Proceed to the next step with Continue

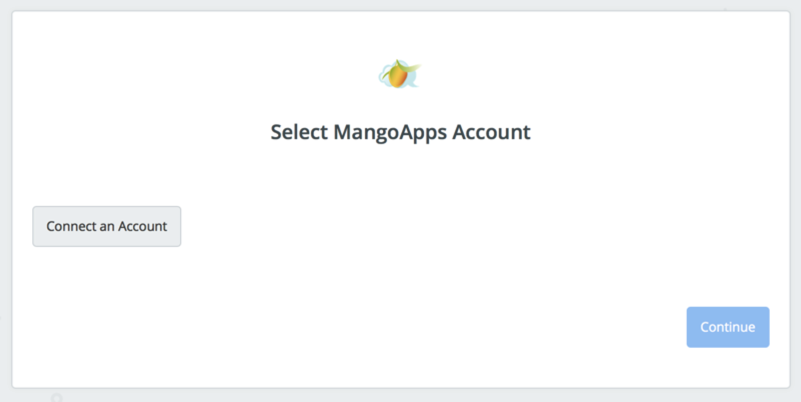coord(728,327)
